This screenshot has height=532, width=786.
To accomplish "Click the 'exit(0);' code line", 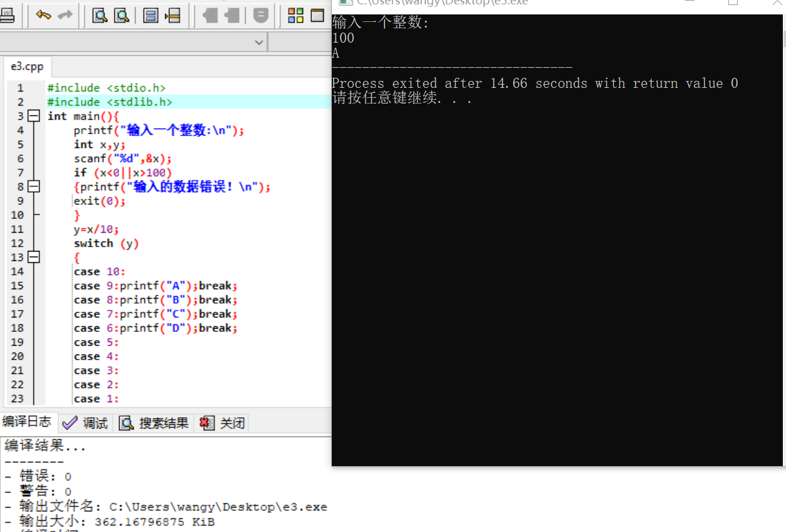I will (x=100, y=201).
